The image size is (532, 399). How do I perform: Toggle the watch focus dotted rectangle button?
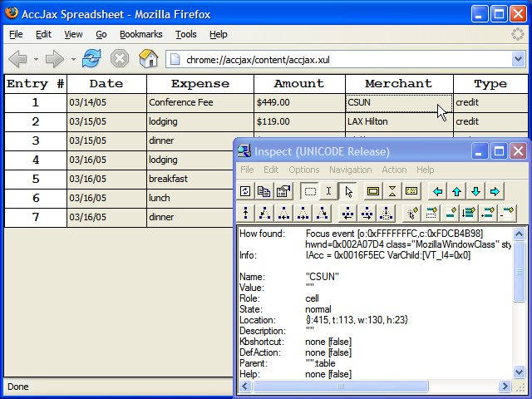click(x=309, y=191)
